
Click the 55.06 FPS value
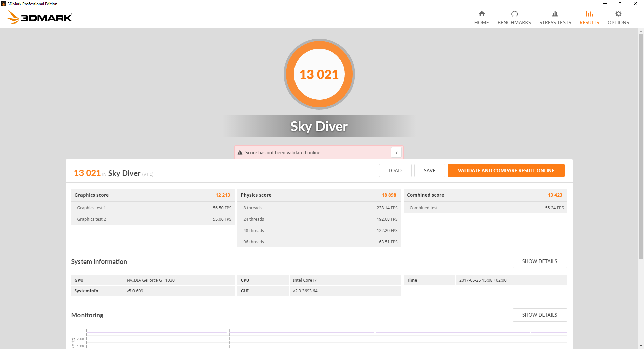pyautogui.click(x=222, y=219)
